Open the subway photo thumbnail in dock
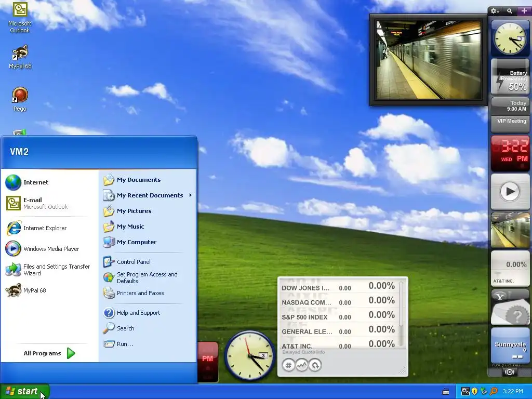Image resolution: width=532 pixels, height=399 pixels. pyautogui.click(x=510, y=230)
